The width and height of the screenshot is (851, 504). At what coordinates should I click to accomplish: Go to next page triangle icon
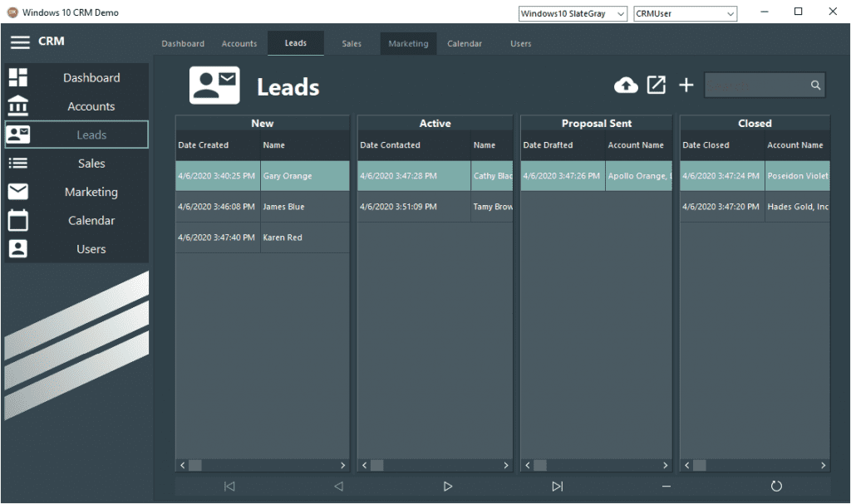point(448,486)
